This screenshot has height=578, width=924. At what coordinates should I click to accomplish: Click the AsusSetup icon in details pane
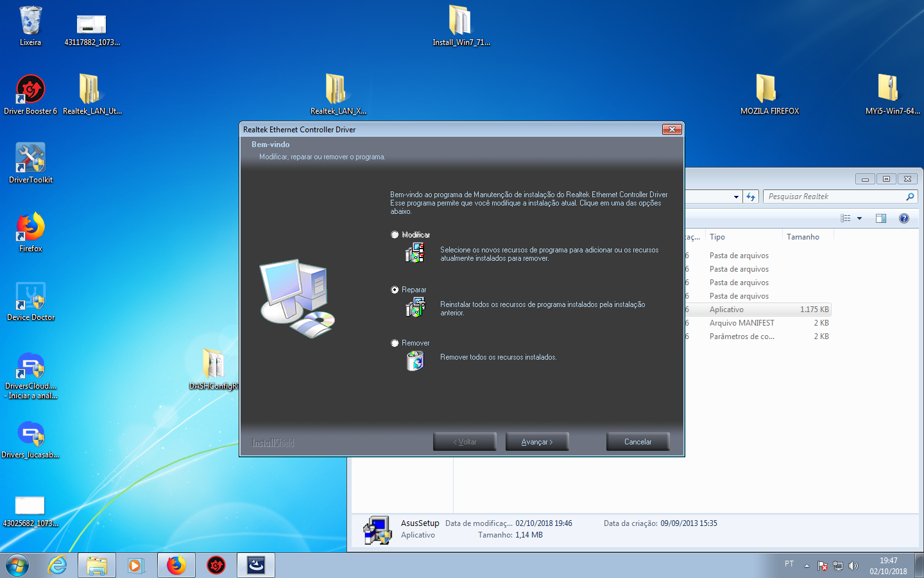pyautogui.click(x=377, y=530)
